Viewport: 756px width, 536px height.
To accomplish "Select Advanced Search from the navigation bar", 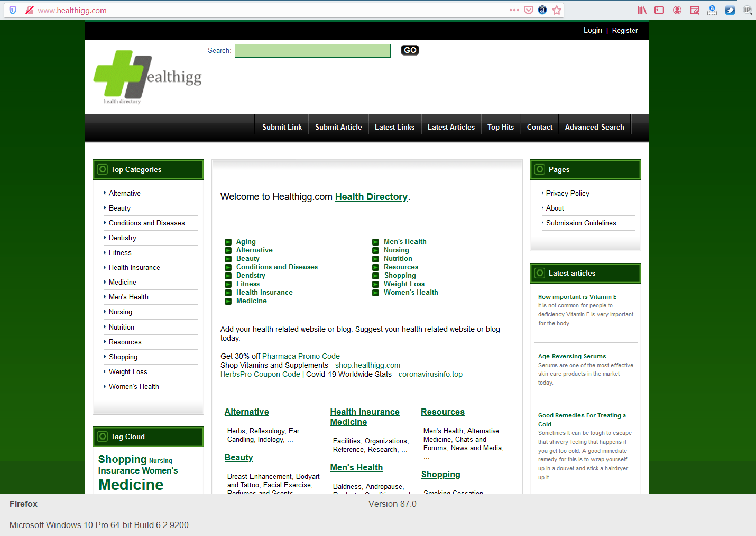I will 594,127.
